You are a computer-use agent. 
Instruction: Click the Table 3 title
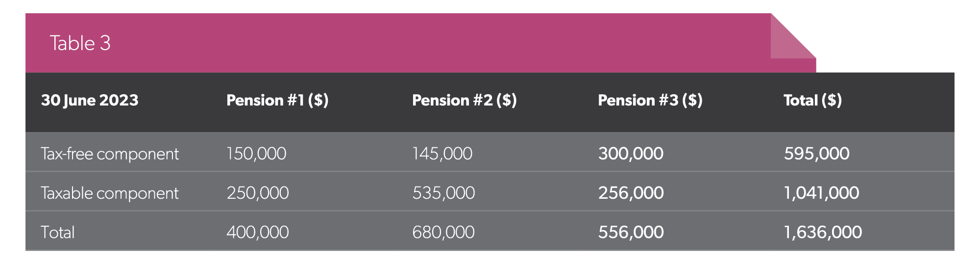point(80,43)
